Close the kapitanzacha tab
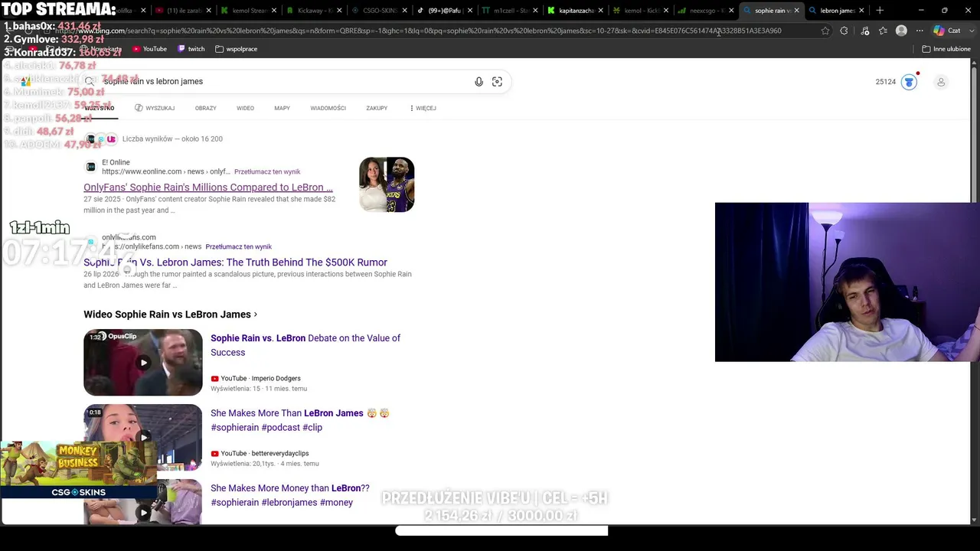Screen dimensions: 980x551 coord(601,11)
